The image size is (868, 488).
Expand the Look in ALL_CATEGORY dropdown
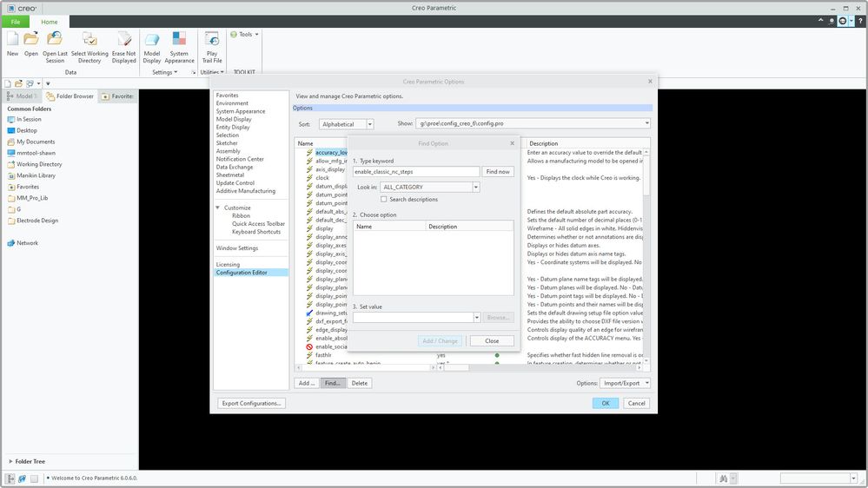pos(476,188)
